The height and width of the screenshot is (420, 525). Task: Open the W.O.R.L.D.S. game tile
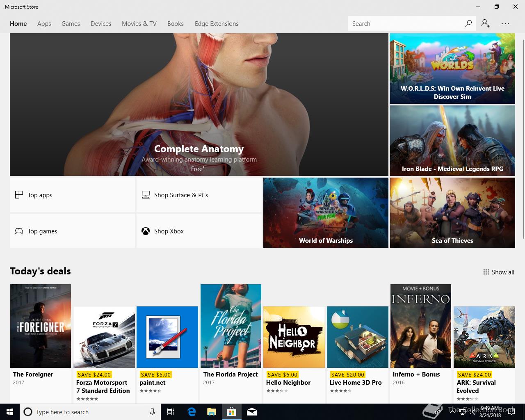(x=452, y=68)
